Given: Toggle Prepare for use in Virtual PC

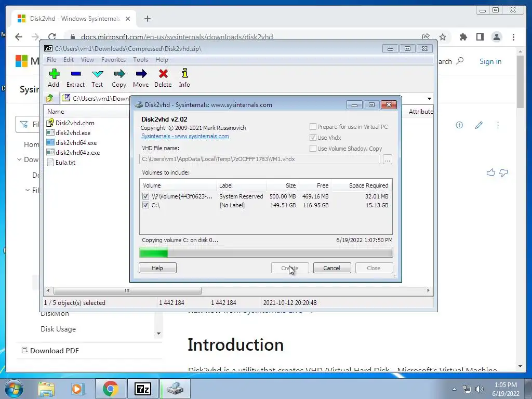Looking at the screenshot, I should coord(313,127).
